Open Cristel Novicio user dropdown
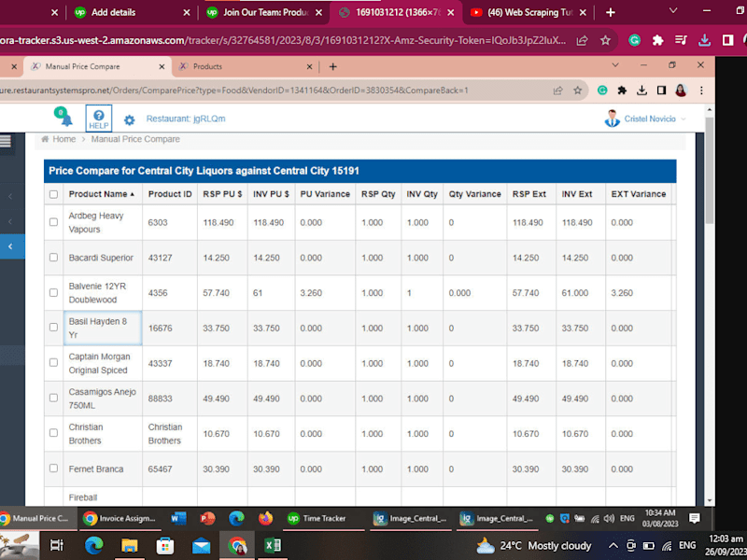The image size is (747, 560). click(645, 119)
